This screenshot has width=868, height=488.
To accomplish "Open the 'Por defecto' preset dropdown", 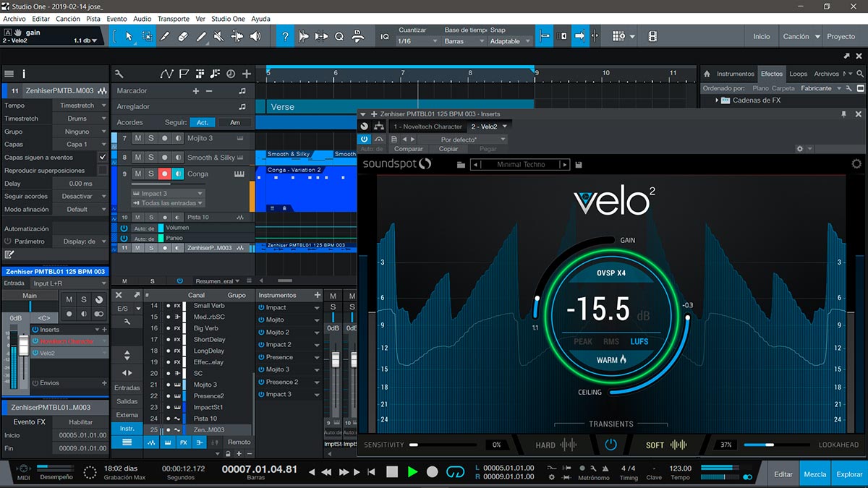I will (462, 139).
